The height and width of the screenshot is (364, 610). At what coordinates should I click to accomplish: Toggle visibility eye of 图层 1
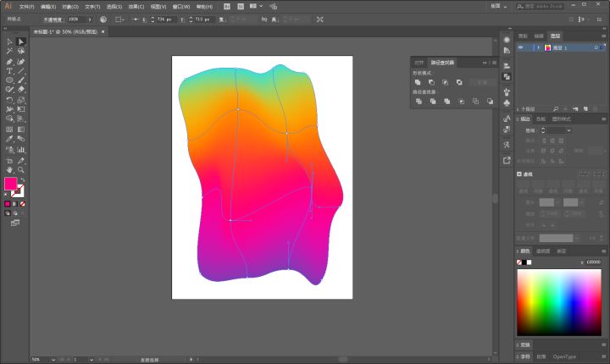(521, 47)
